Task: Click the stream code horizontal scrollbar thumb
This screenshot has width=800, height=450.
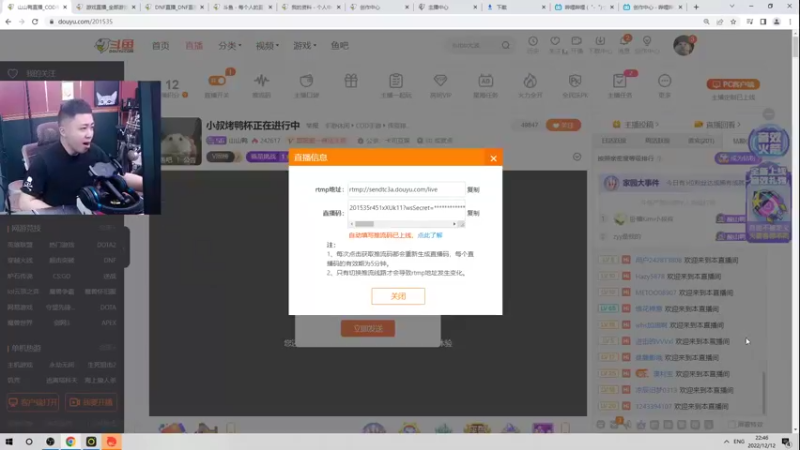Action: [x=364, y=224]
